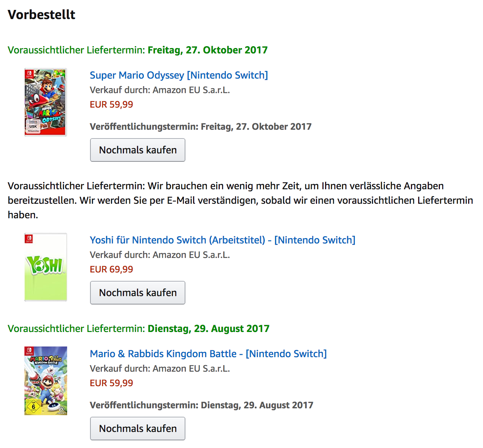This screenshot has height=448, width=483.
Task: Follow the Mario & Rabbids Kingdom Battle link
Action: (x=208, y=354)
